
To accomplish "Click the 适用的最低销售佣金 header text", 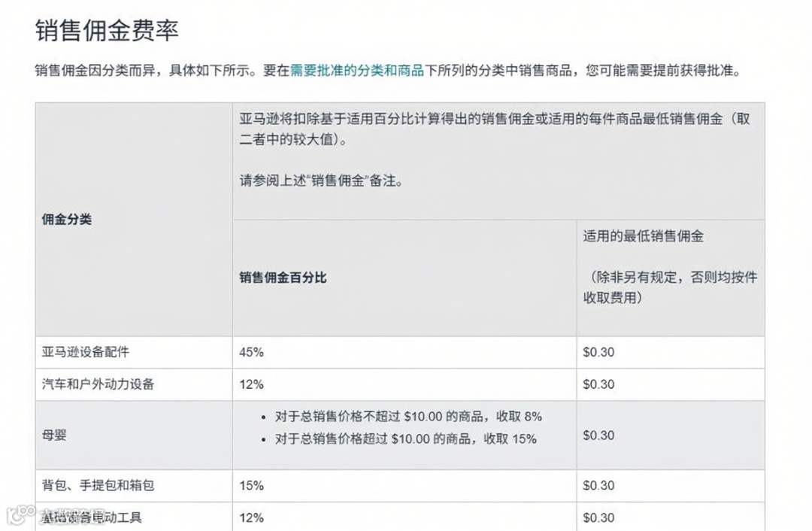I will (x=643, y=236).
